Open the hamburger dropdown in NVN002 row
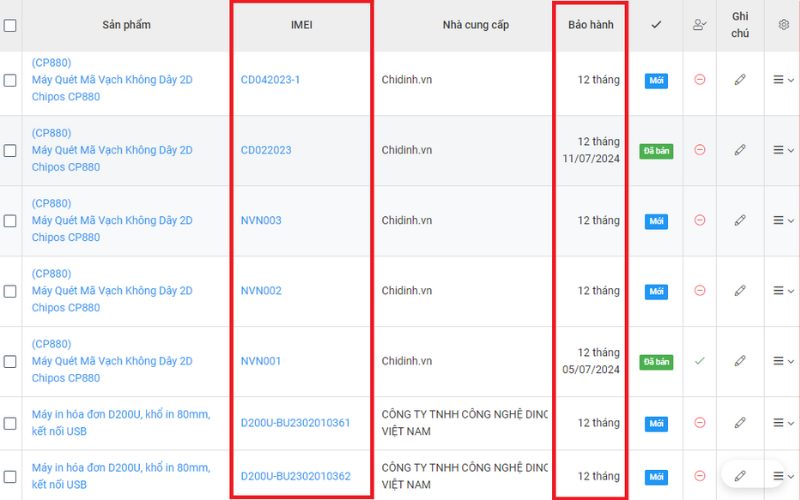 (783, 291)
